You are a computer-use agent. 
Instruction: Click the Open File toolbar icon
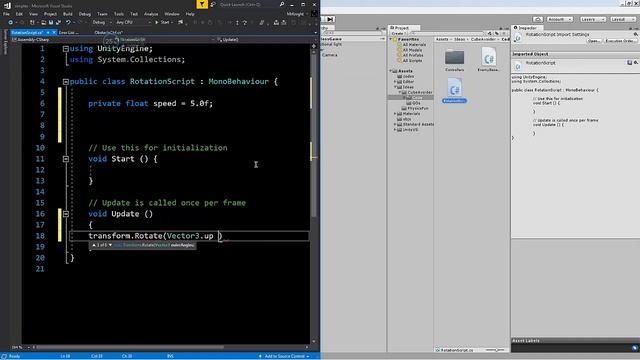click(x=43, y=22)
